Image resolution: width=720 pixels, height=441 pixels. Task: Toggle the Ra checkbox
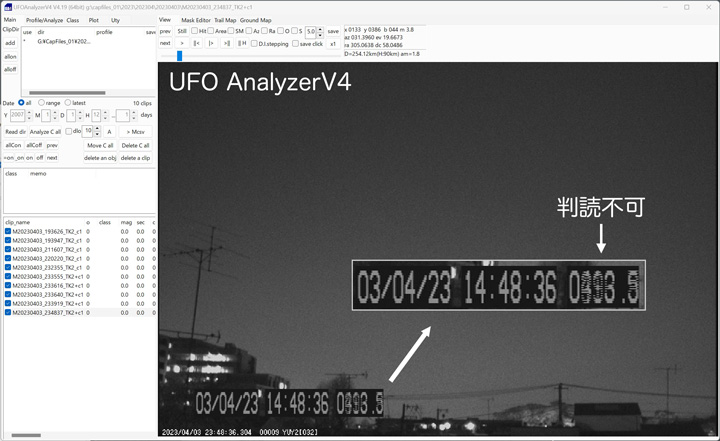264,31
